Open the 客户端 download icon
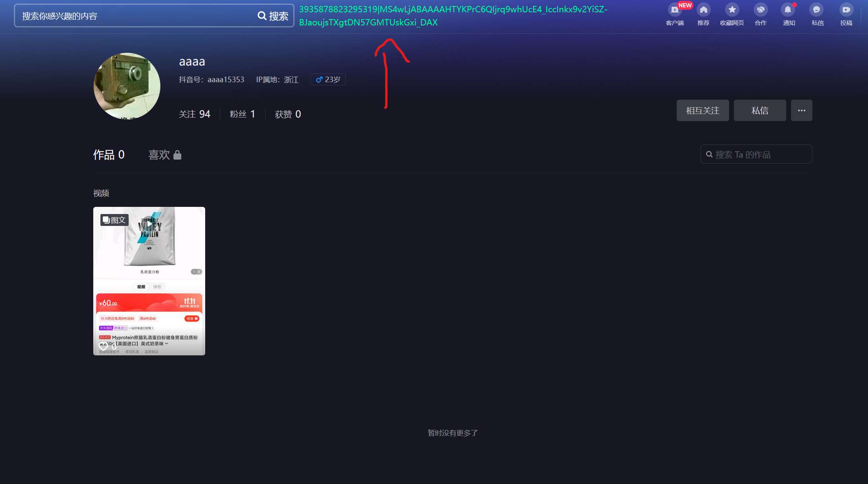The image size is (868, 484). [x=674, y=10]
